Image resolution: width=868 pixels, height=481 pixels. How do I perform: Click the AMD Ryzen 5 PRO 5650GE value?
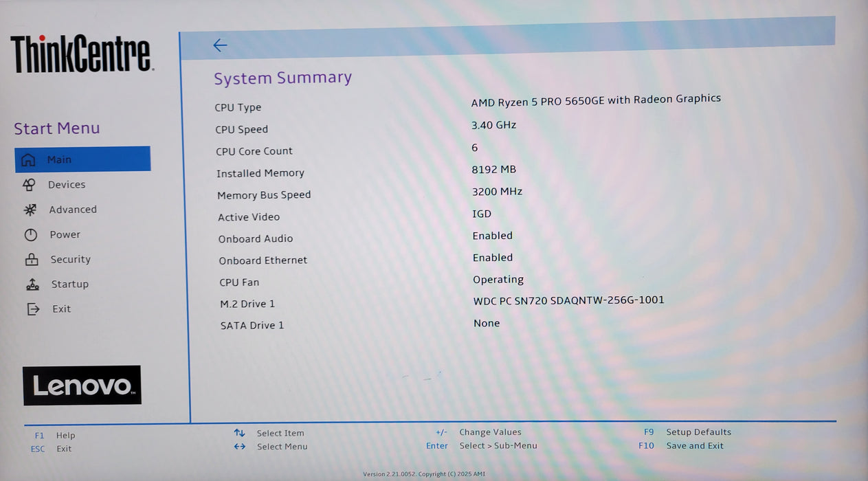tap(596, 100)
